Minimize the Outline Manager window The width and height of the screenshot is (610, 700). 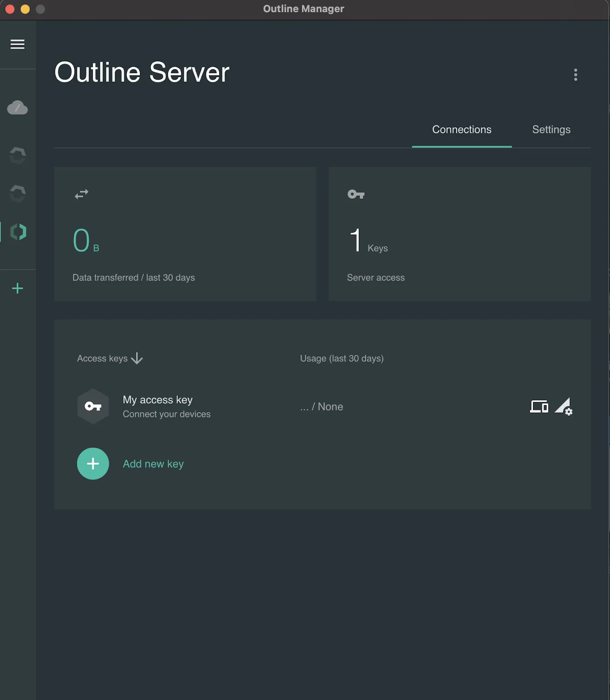25,9
